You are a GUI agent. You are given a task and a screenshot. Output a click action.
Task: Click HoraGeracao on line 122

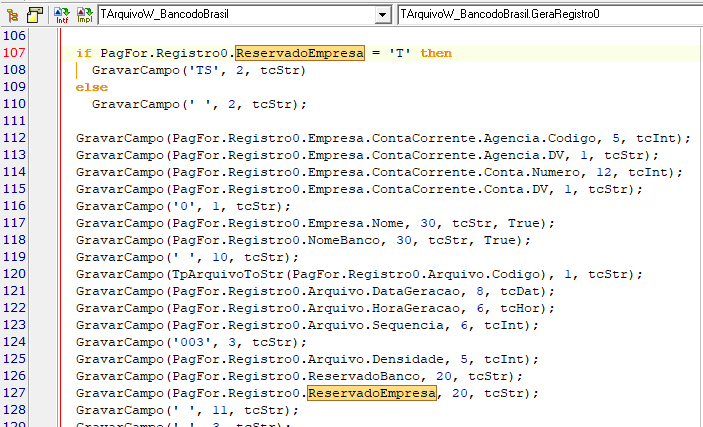tap(416, 309)
